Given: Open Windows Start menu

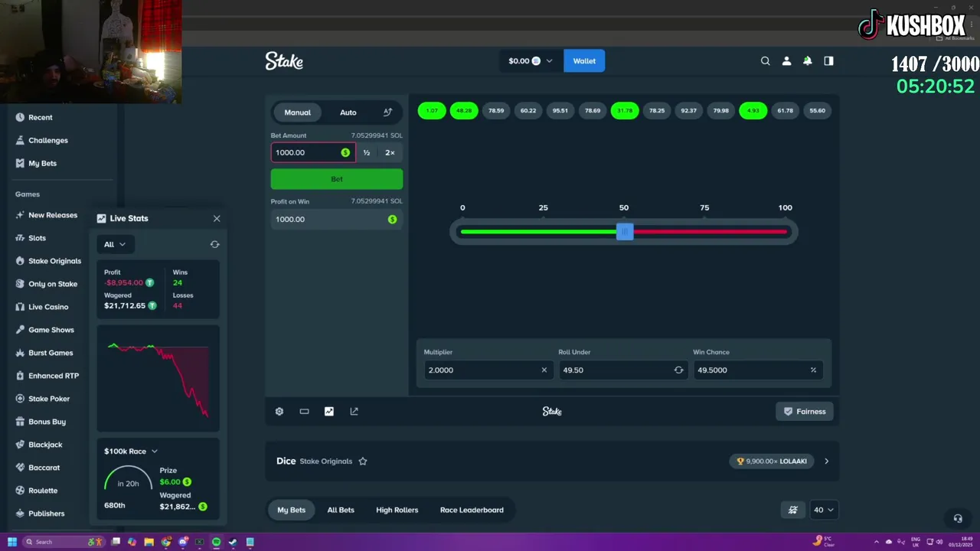Looking at the screenshot, I should [x=11, y=542].
